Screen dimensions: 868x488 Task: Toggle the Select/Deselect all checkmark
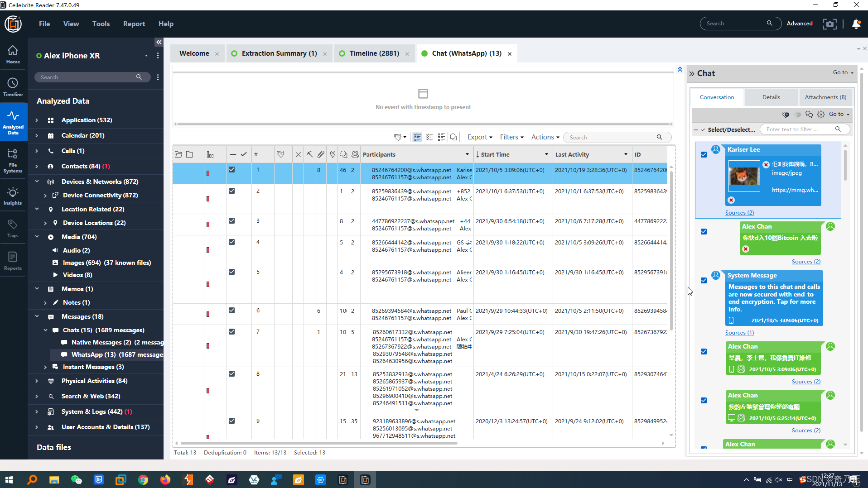tap(703, 130)
